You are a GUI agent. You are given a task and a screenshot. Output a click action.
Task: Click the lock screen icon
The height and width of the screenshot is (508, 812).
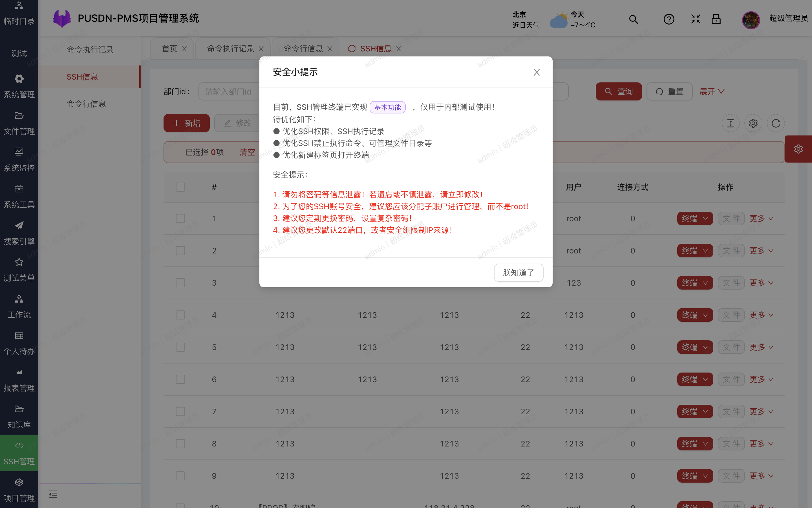pos(716,19)
